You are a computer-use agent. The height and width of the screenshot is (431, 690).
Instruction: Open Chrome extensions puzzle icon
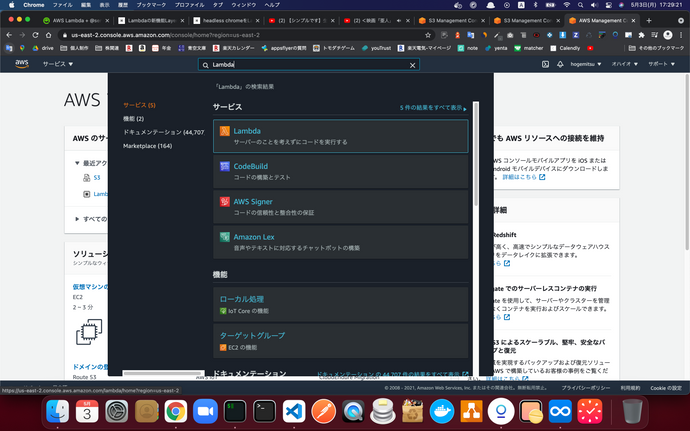click(641, 35)
